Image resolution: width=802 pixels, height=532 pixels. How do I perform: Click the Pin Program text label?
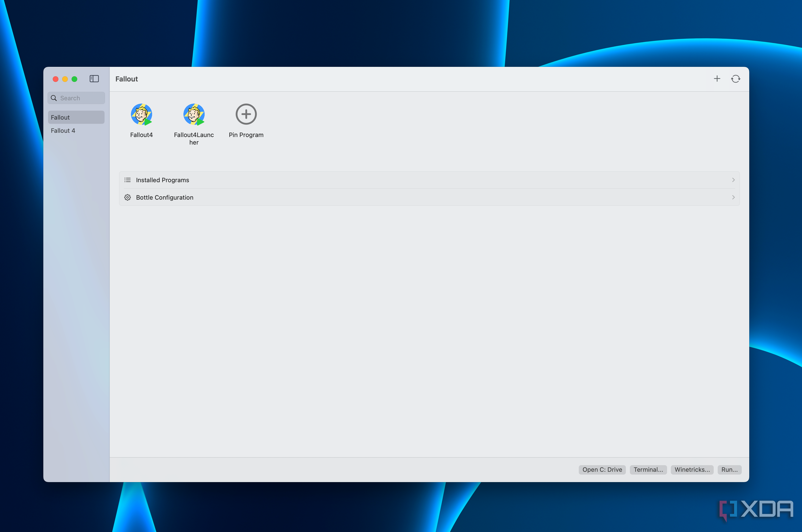coord(246,135)
